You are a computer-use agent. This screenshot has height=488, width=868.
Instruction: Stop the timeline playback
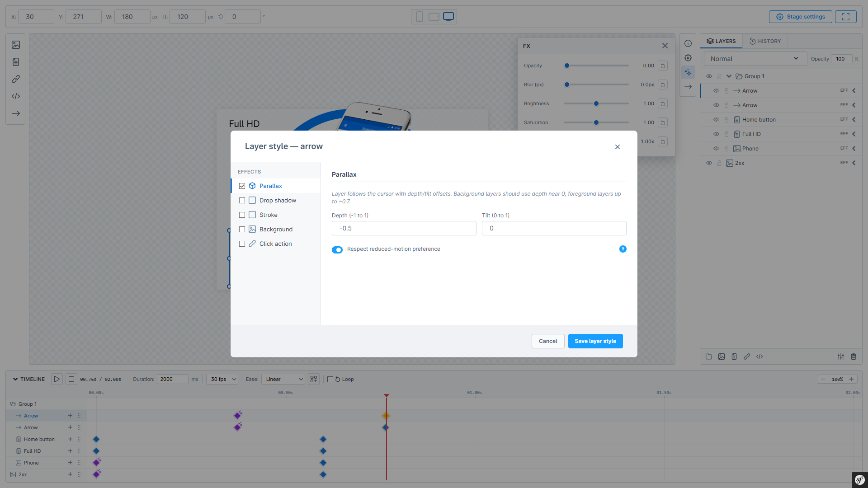(x=71, y=379)
